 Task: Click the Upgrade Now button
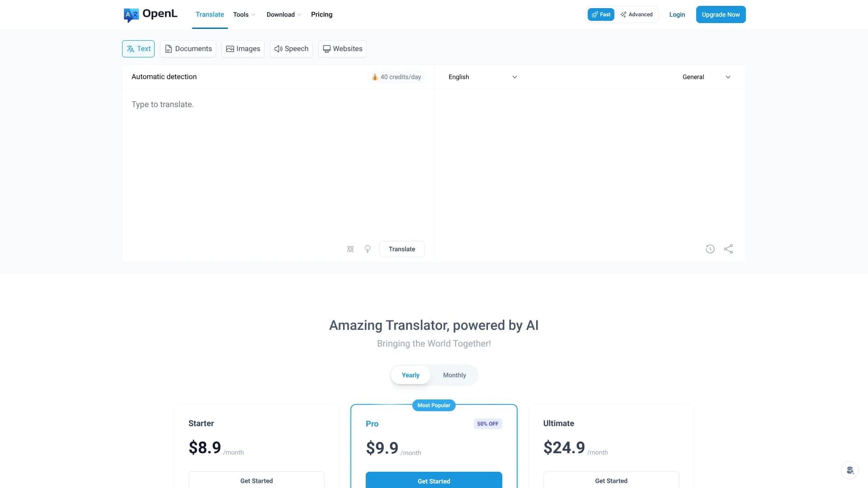pyautogui.click(x=721, y=14)
